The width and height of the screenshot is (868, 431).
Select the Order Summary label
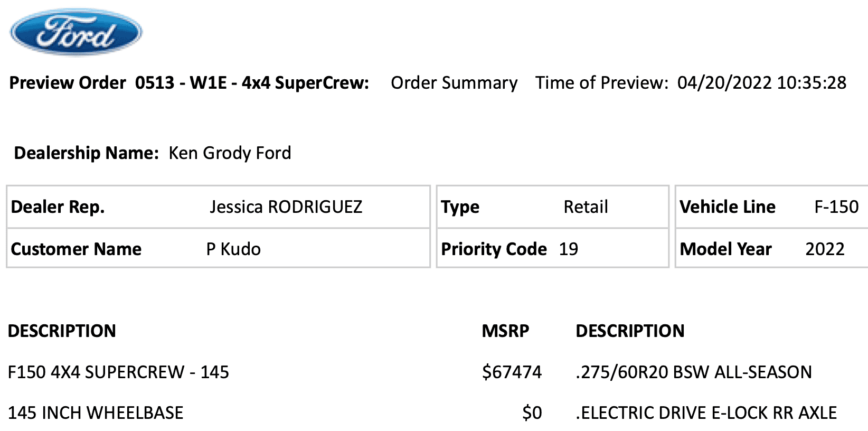pyautogui.click(x=454, y=83)
